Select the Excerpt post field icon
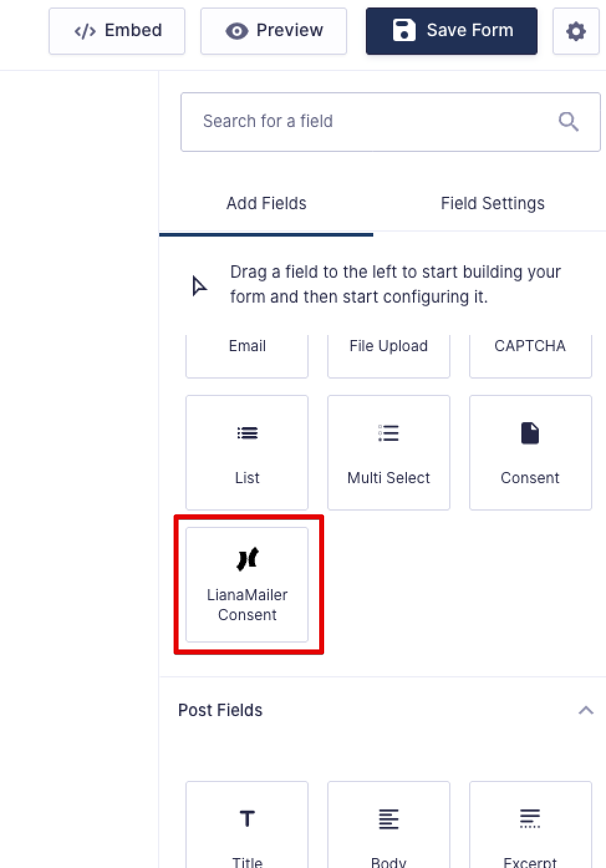Screen dimensions: 606x868 click(530, 819)
